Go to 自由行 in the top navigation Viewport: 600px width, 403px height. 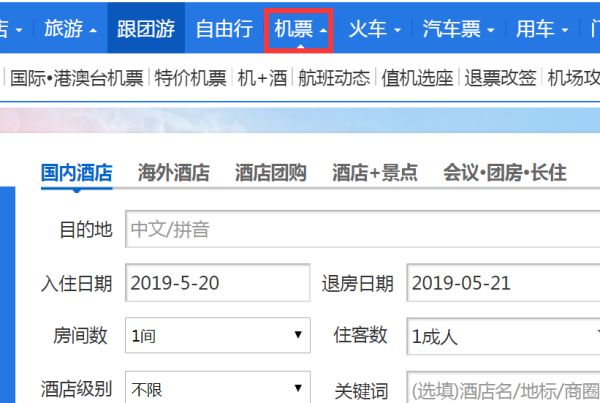tap(223, 29)
